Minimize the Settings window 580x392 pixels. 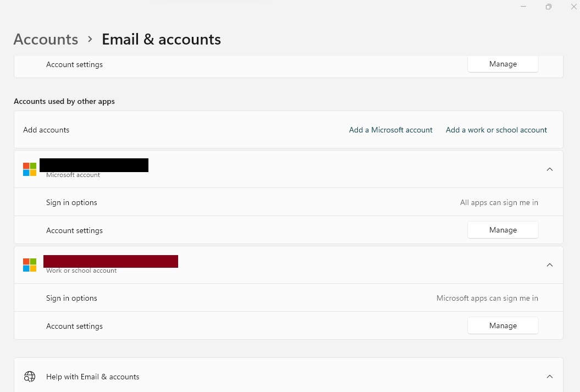click(523, 7)
